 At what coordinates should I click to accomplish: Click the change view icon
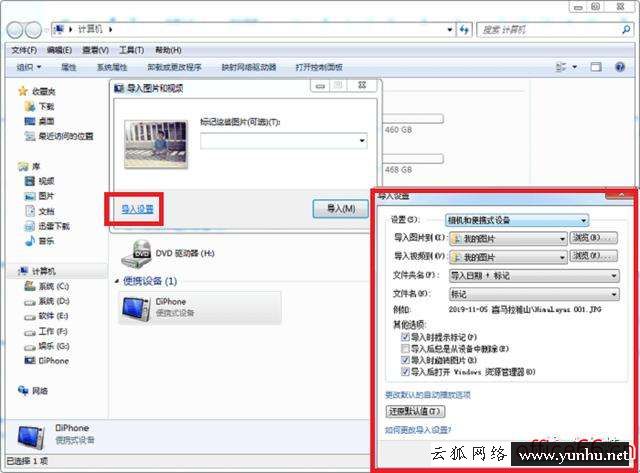click(x=561, y=67)
